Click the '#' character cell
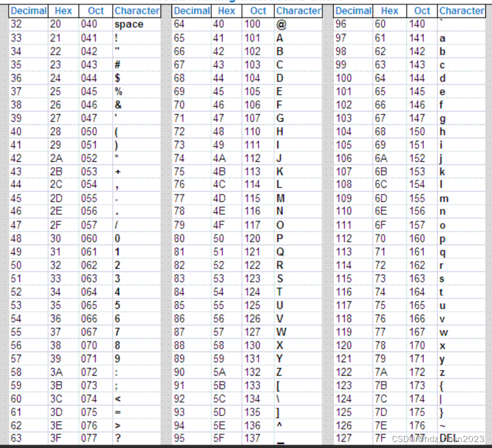This screenshot has height=448, width=492. pos(136,64)
